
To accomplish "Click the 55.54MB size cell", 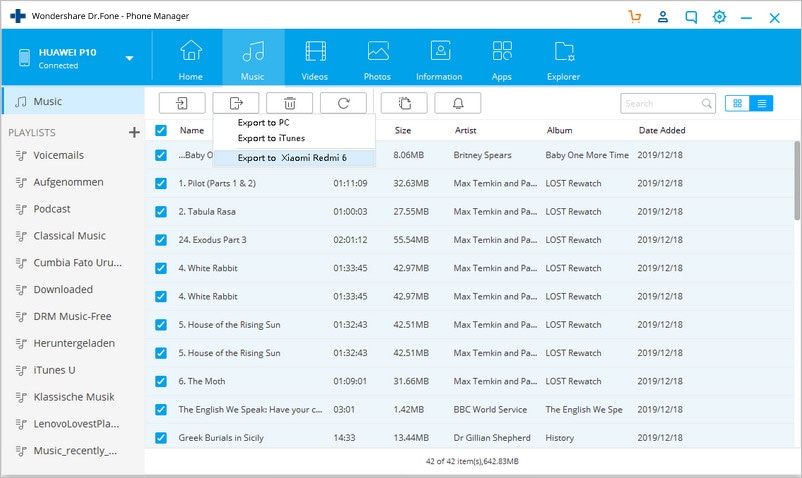I will [x=411, y=240].
